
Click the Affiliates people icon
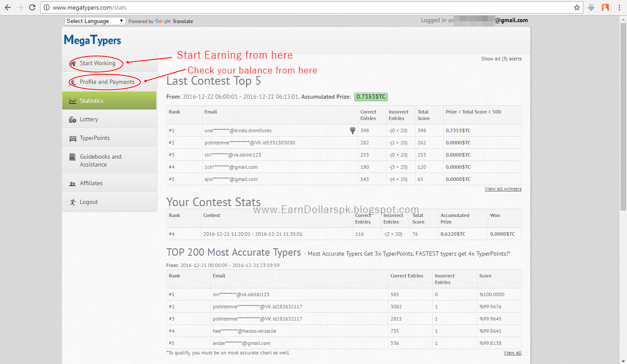pos(73,184)
